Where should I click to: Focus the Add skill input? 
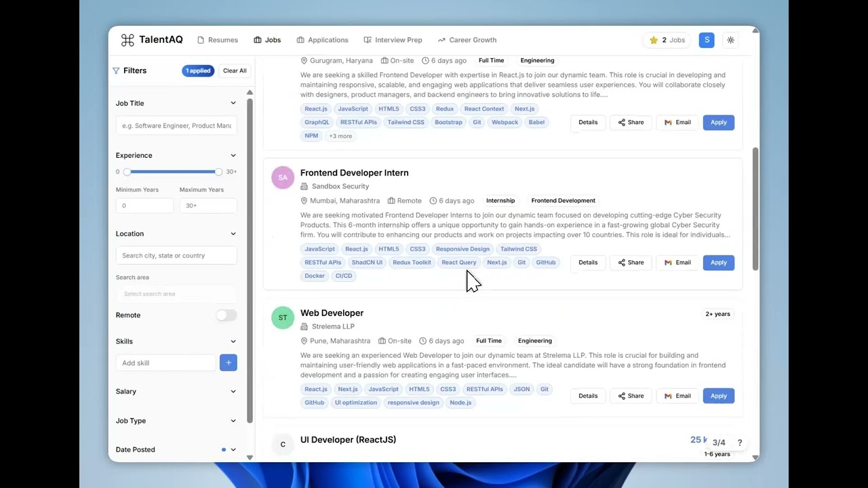[x=165, y=363]
